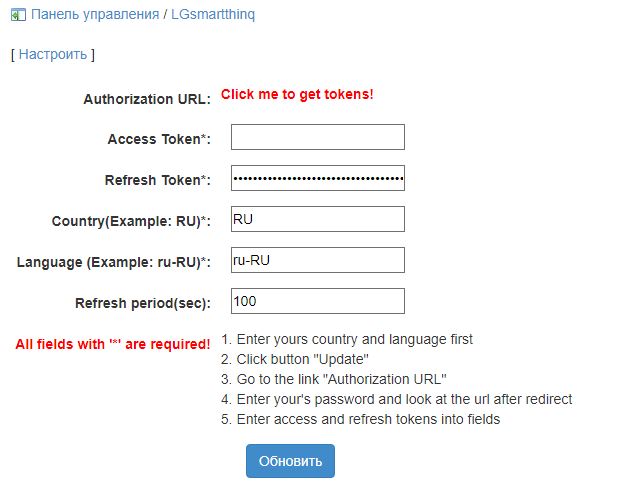
Task: Click instruction step 1 about country and language
Action: tap(346, 339)
